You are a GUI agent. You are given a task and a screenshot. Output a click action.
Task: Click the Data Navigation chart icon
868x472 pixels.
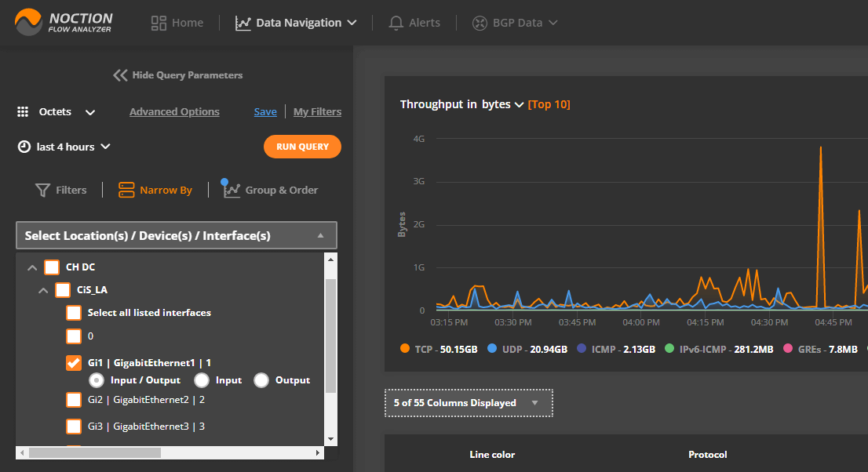[x=243, y=23]
